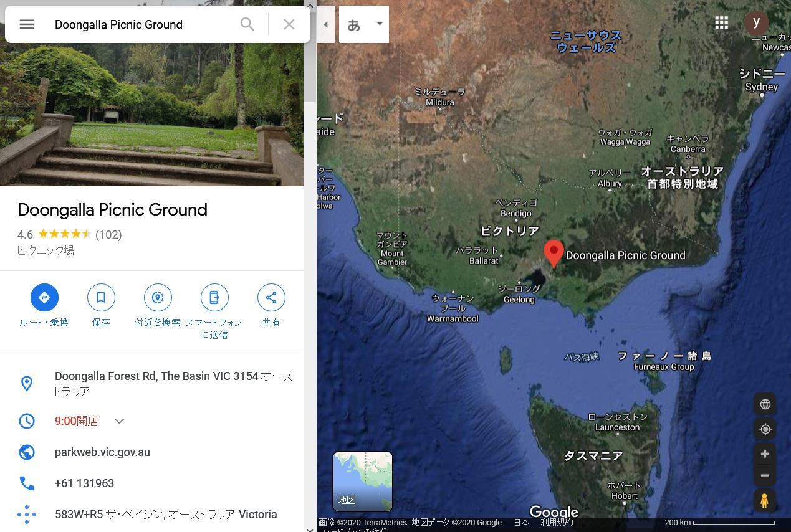The width and height of the screenshot is (791, 532).
Task: Zoom out with the minus button
Action: (x=765, y=476)
